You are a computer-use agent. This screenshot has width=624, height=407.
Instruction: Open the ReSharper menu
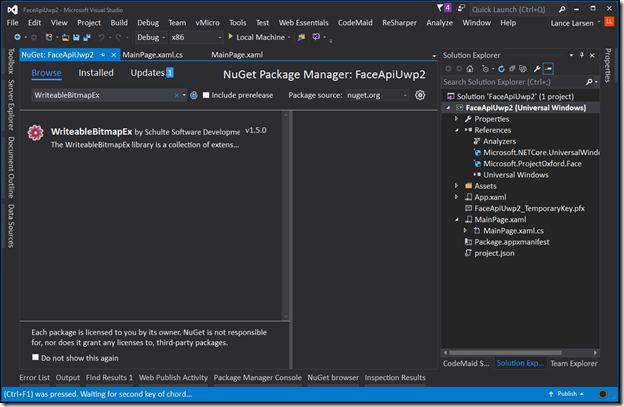coord(399,23)
